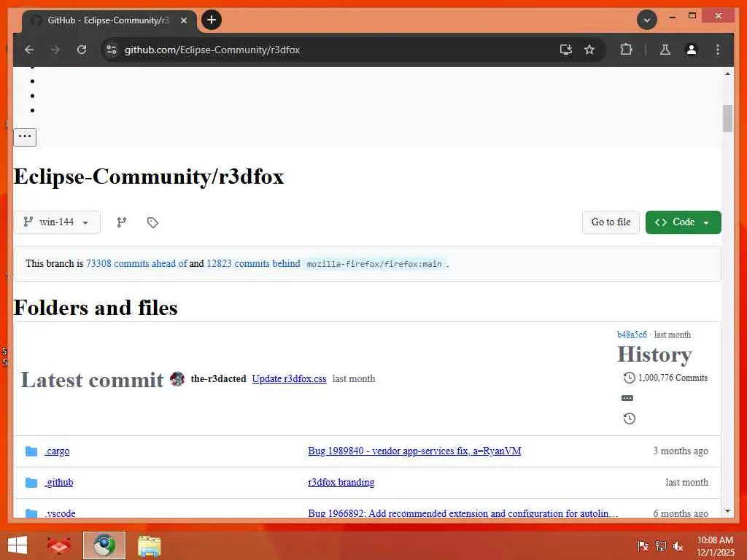The width and height of the screenshot is (747, 560).
Task: Expand the green Code dropdown
Action: click(x=683, y=222)
